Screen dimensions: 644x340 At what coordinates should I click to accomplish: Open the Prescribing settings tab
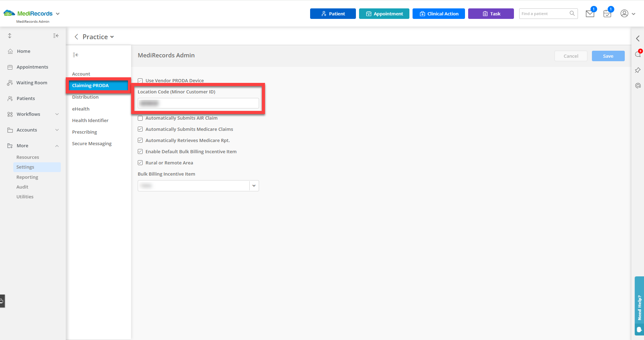point(85,132)
